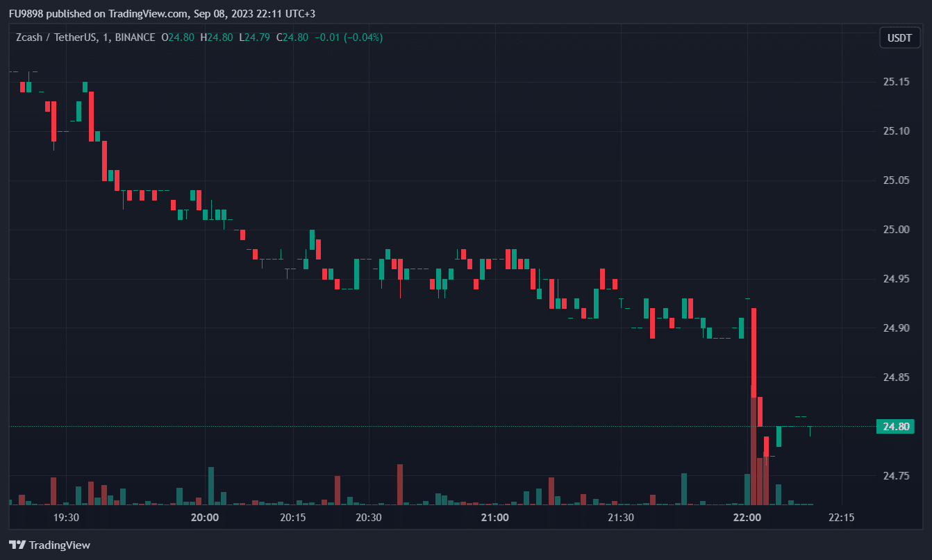This screenshot has width=932, height=560.
Task: Select the 20:00 time axis label
Action: (205, 518)
